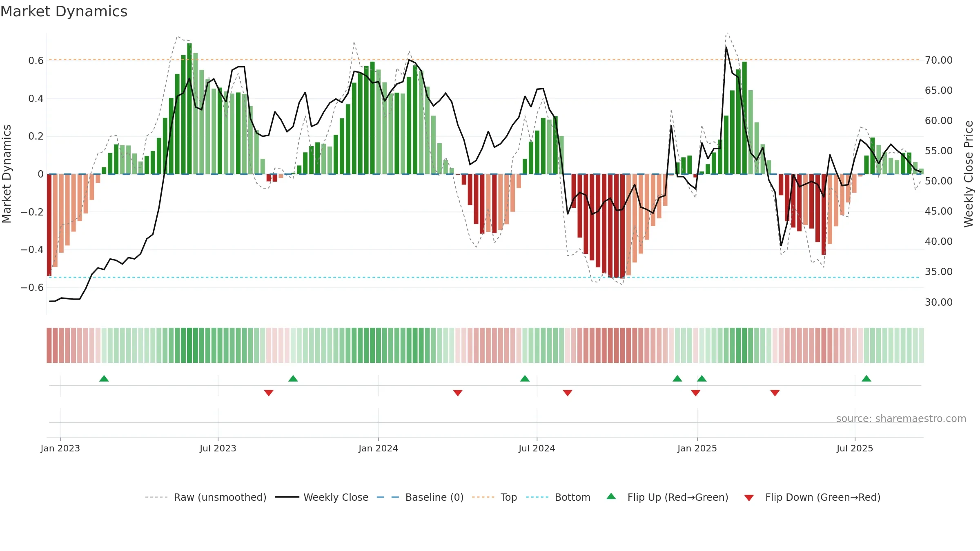
Task: Click the 70.00 price axis label
Action: pyautogui.click(x=939, y=60)
